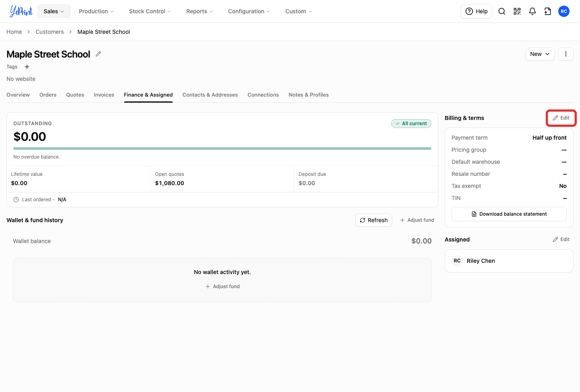580x392 pixels.
Task: Add a tag with the plus icon
Action: (27, 67)
